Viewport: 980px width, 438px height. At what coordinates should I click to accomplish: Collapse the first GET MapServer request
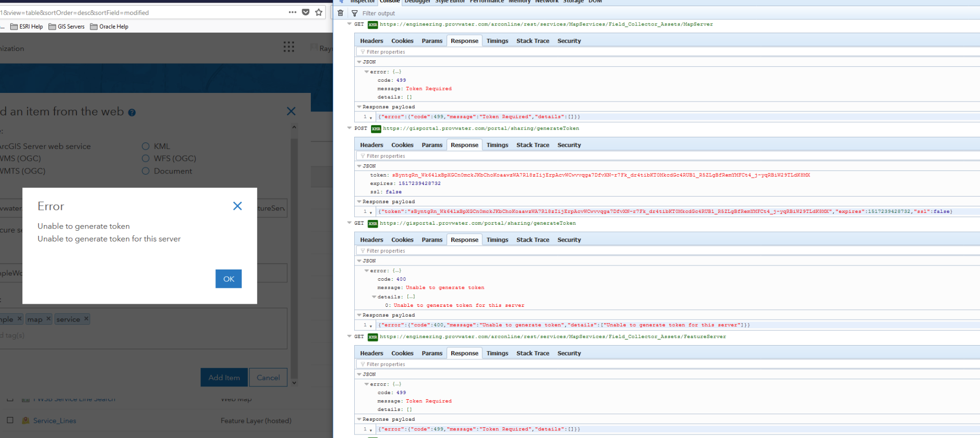click(x=349, y=24)
